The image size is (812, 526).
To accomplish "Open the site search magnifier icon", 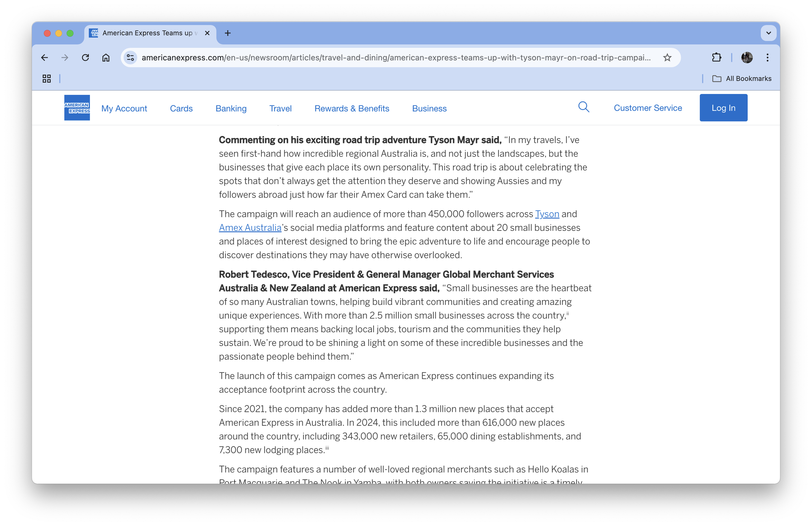I will [x=584, y=107].
